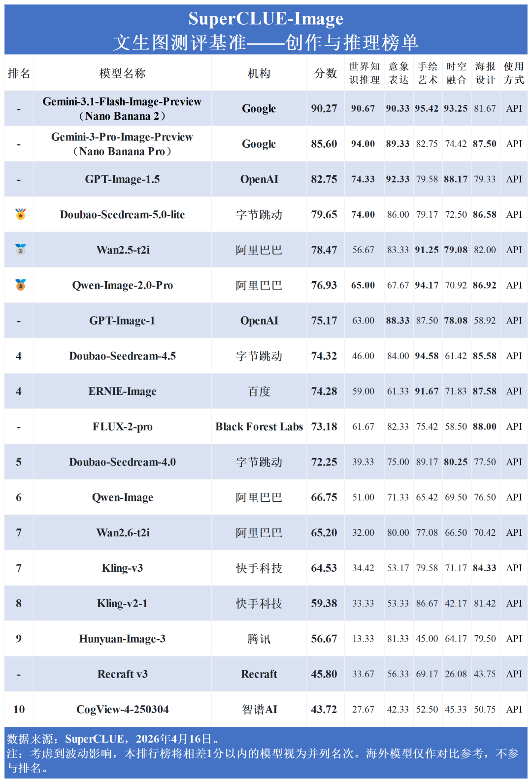Select the GPT-Image-1.5 model name

pyautogui.click(x=122, y=179)
